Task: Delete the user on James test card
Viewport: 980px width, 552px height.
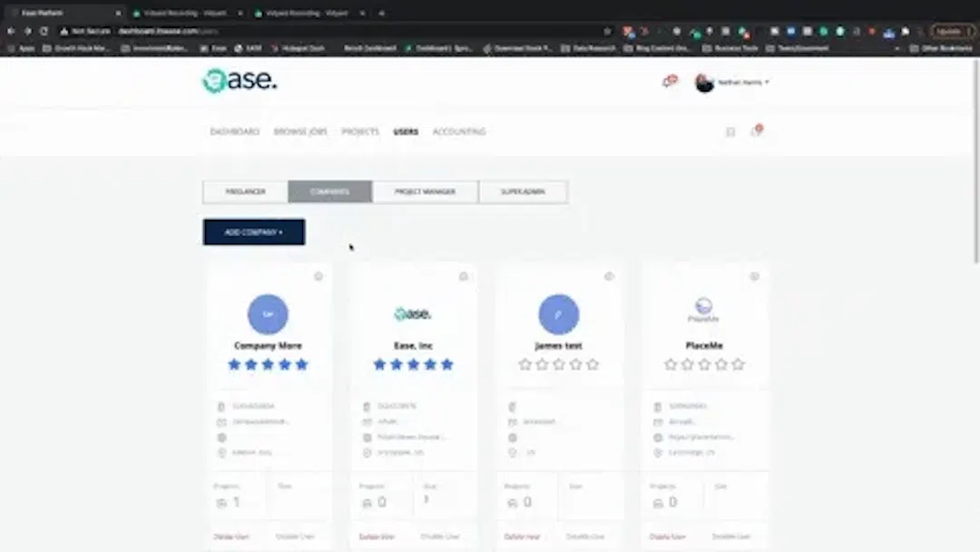Action: pos(524,536)
